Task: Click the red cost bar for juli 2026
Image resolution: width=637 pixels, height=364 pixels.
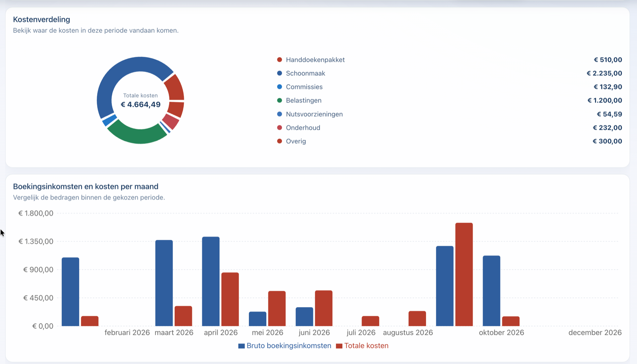Action: (370, 321)
